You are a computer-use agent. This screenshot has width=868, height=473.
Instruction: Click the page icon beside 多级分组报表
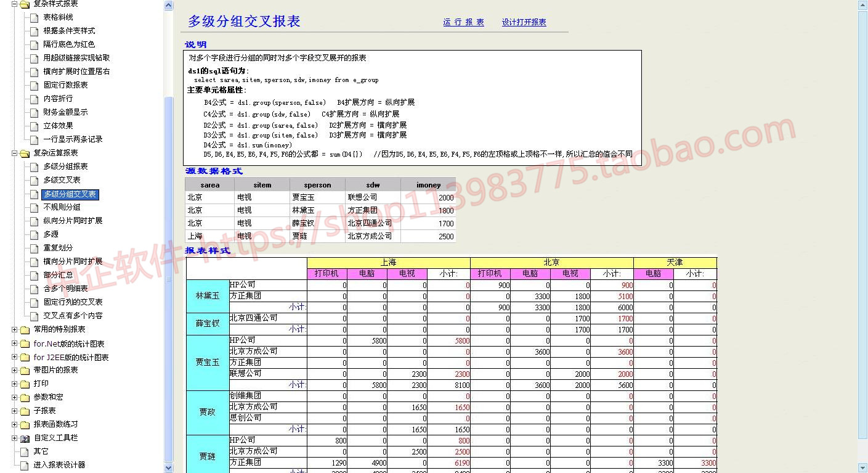34,167
